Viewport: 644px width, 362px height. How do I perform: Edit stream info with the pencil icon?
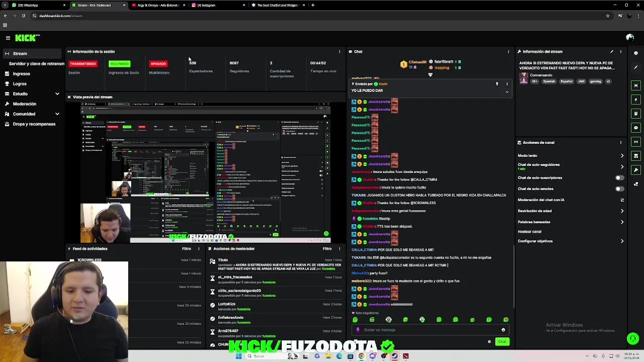tap(612, 51)
